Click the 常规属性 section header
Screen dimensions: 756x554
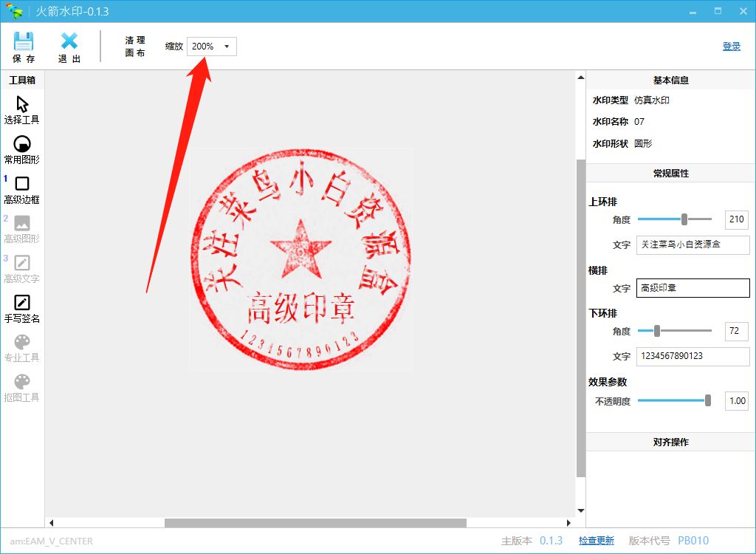click(670, 174)
